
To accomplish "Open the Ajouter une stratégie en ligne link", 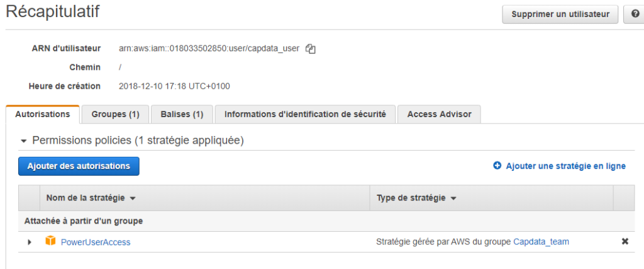I will tap(565, 166).
